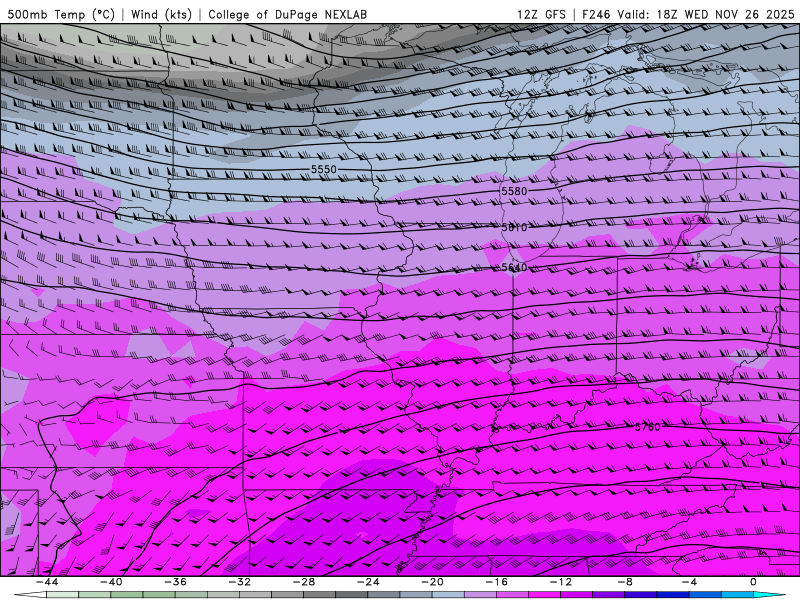This screenshot has height=600, width=800.
Task: Click the 5610 height contour label
Action: click(514, 227)
